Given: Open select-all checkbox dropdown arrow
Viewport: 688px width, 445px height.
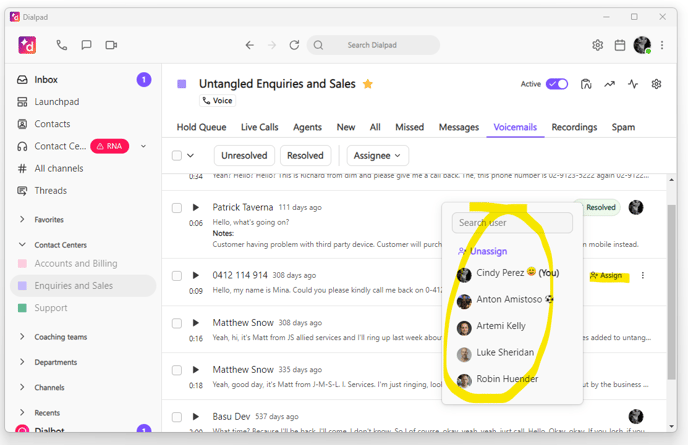Looking at the screenshot, I should tap(190, 155).
